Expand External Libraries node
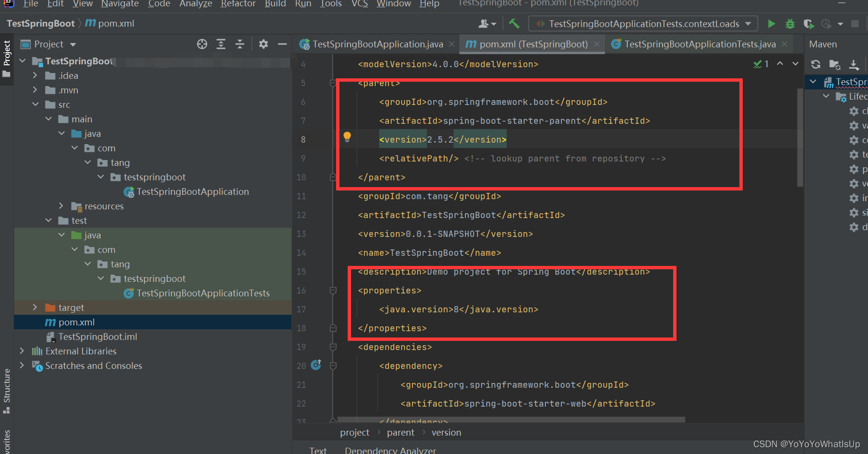The height and width of the screenshot is (454, 868). [x=22, y=351]
